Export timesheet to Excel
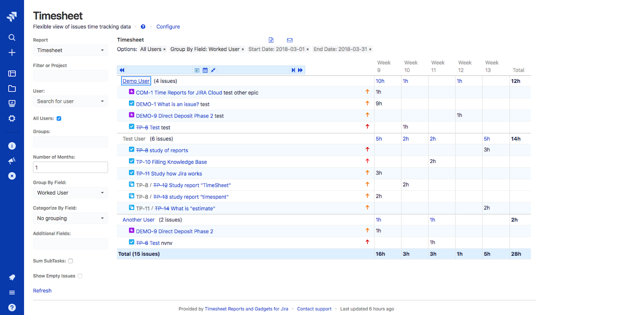644x315 pixels. coord(271,40)
